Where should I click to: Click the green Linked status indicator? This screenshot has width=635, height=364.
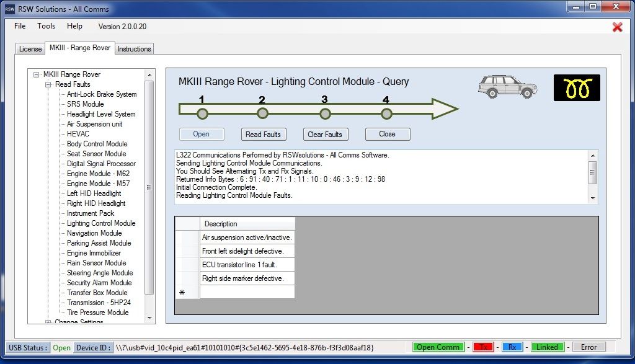(x=547, y=347)
